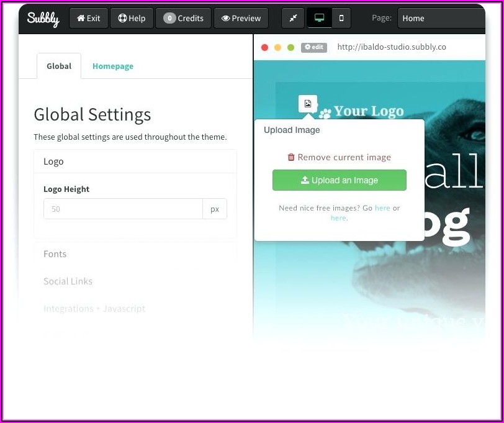The height and width of the screenshot is (423, 504).
Task: Select the Global tab
Action: 59,66
